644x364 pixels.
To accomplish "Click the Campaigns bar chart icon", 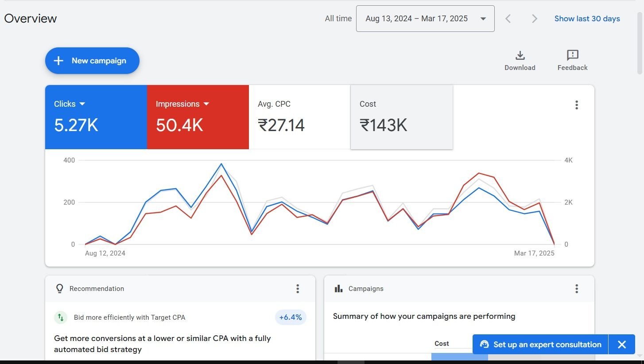I will pos(339,289).
